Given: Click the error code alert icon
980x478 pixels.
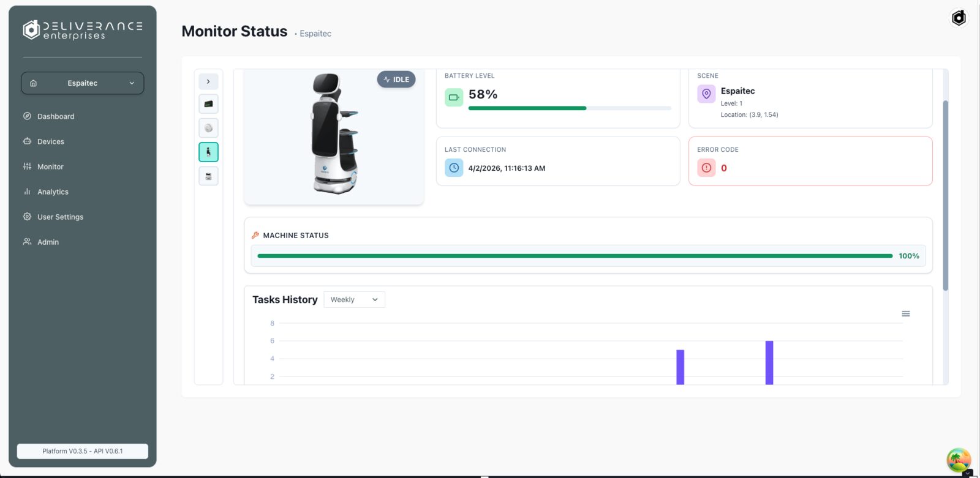Looking at the screenshot, I should [706, 168].
